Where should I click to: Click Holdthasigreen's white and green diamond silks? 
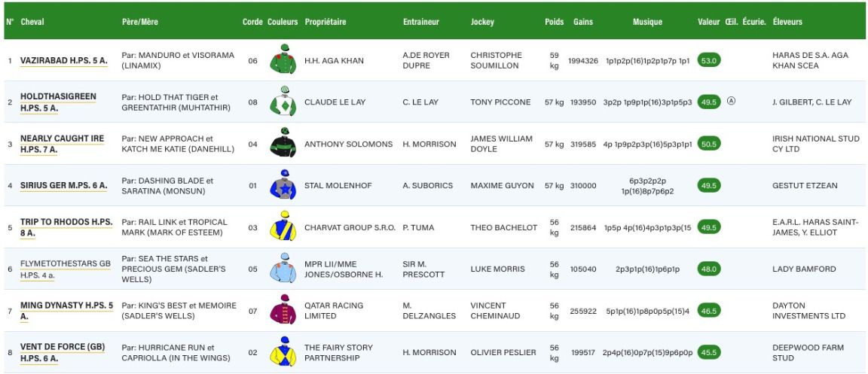283,101
